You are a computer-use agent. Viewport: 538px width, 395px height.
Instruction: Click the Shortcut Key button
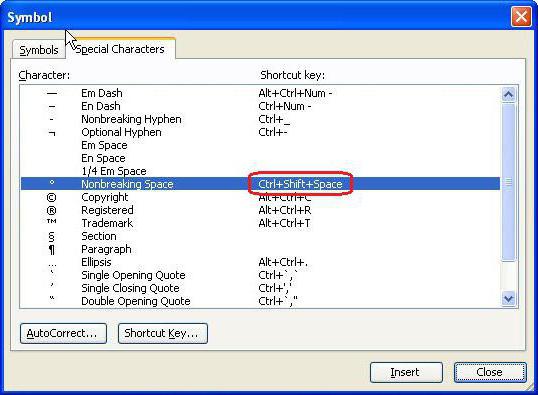click(163, 333)
